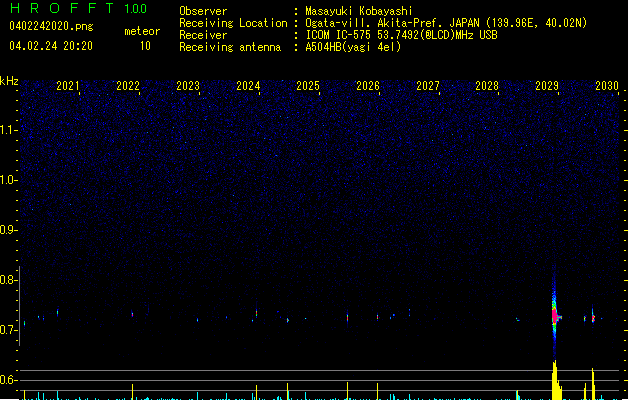629x400 pixels.
Task: Click the 0.9 kHz frequency tick label
Action: pos(8,230)
